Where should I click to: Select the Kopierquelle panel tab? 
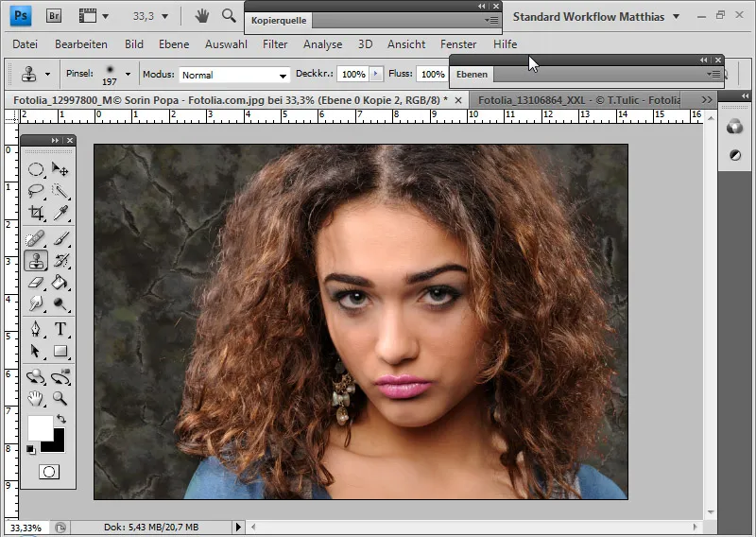(x=279, y=21)
